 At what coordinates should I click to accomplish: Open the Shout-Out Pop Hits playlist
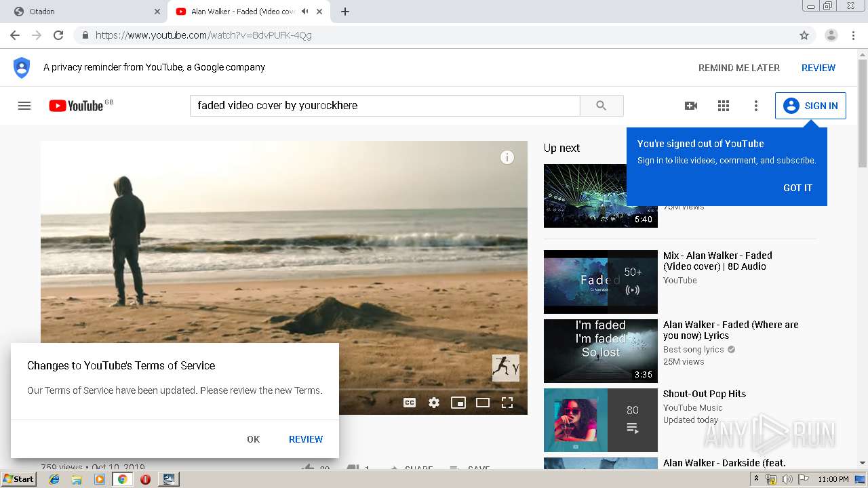(705, 394)
